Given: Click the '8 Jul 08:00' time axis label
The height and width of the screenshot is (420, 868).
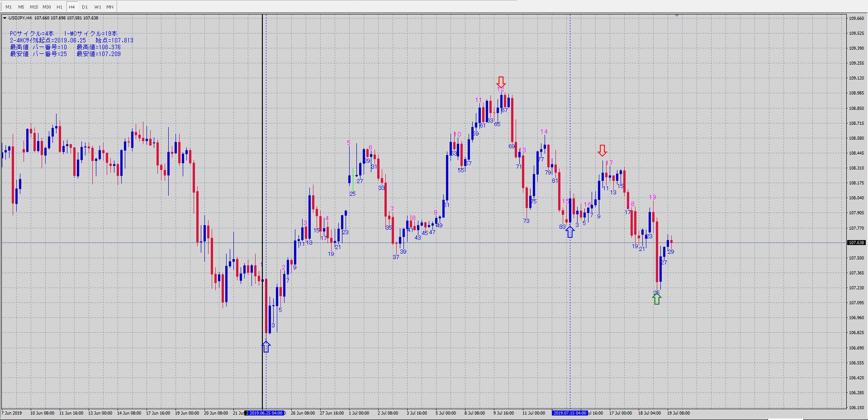Looking at the screenshot, I should pos(474,413).
